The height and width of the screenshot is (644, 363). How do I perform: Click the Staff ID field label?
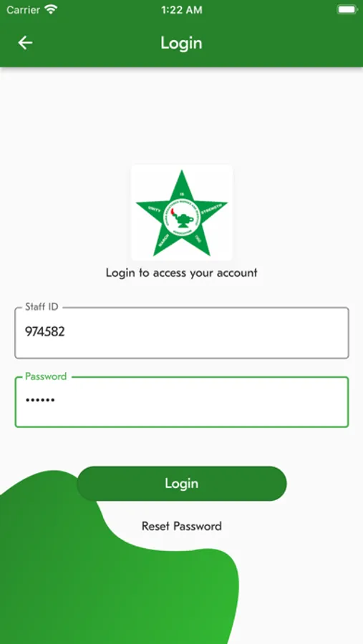click(x=42, y=307)
